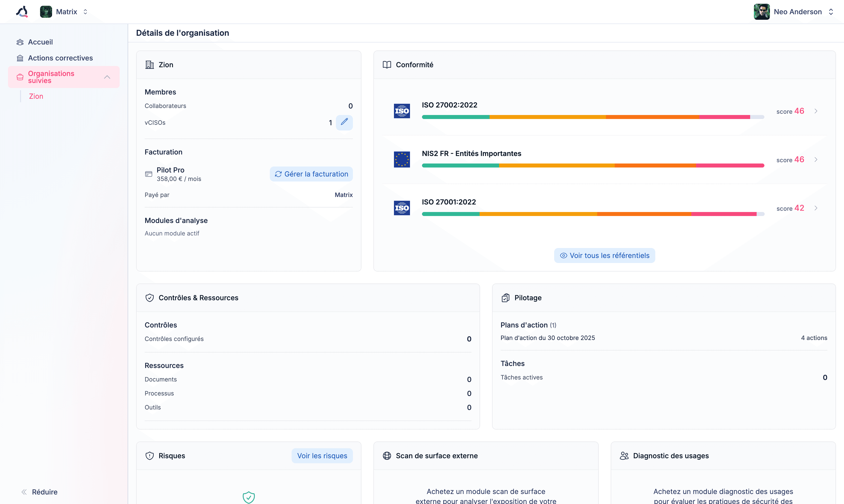Click the shield icon beside Risques
844x504 pixels.
[x=150, y=456]
